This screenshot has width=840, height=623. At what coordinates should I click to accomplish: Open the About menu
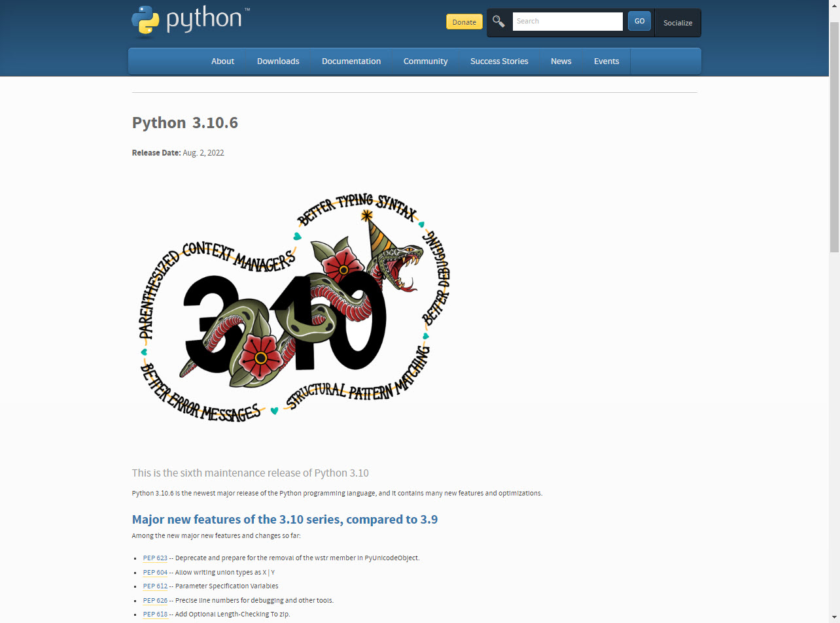click(x=222, y=61)
